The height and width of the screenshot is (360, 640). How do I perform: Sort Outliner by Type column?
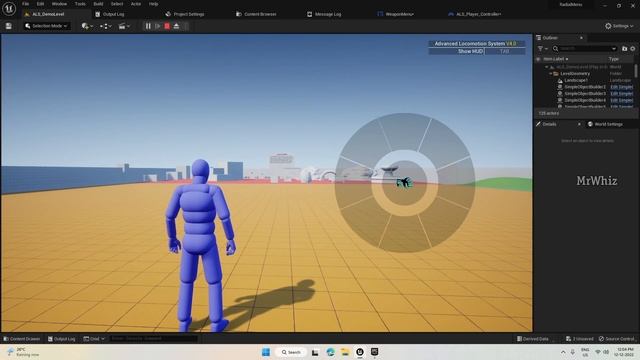[613, 59]
